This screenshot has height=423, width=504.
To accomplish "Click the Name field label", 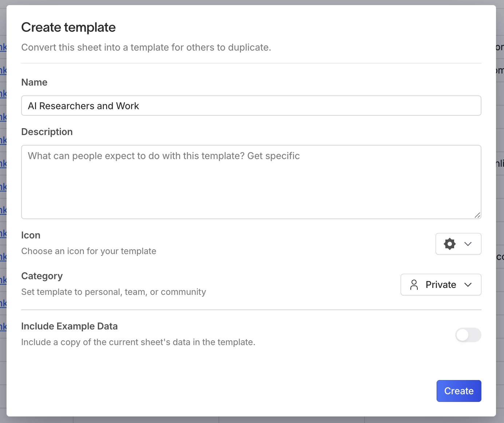I will [x=34, y=82].
